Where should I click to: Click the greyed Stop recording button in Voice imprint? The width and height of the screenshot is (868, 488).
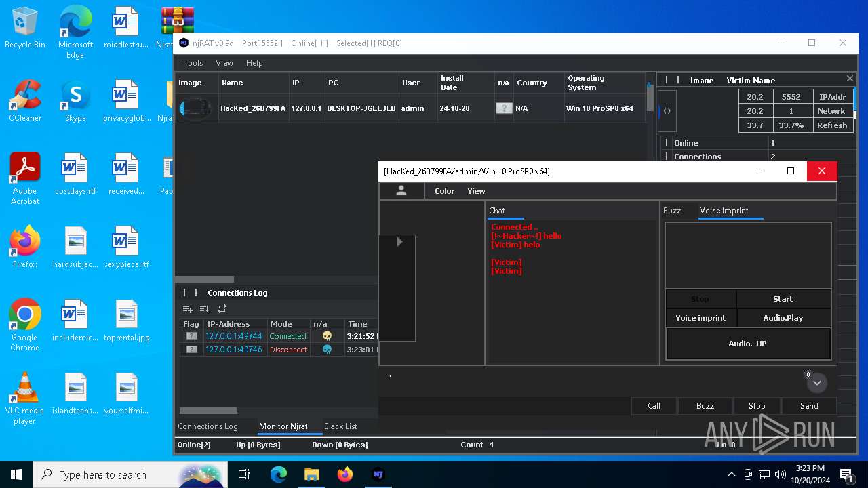pyautogui.click(x=701, y=299)
